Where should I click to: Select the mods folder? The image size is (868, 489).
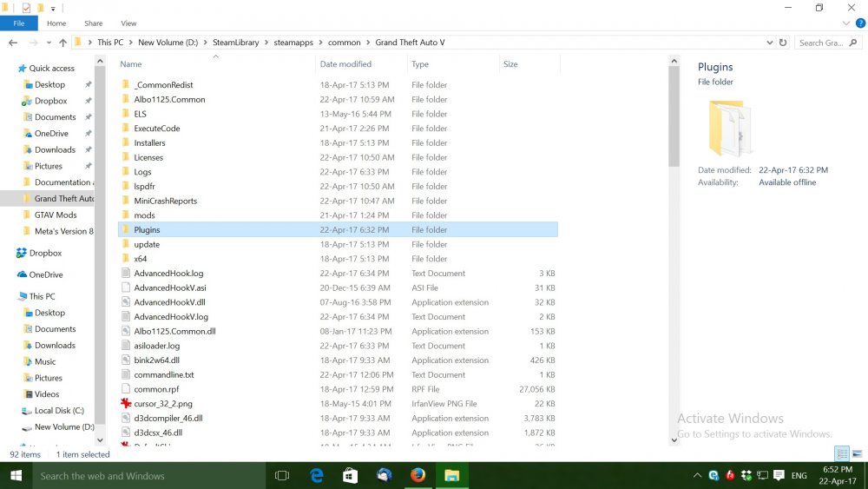point(144,215)
